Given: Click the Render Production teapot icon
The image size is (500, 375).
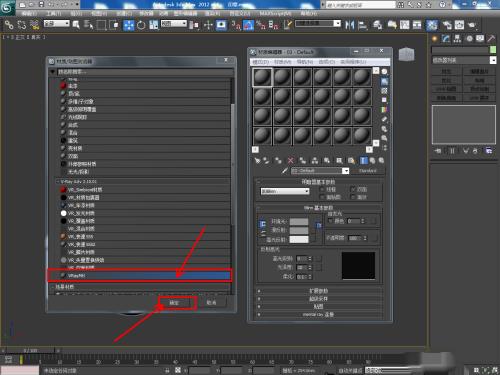Looking at the screenshot, I should pyautogui.click(x=472, y=25).
